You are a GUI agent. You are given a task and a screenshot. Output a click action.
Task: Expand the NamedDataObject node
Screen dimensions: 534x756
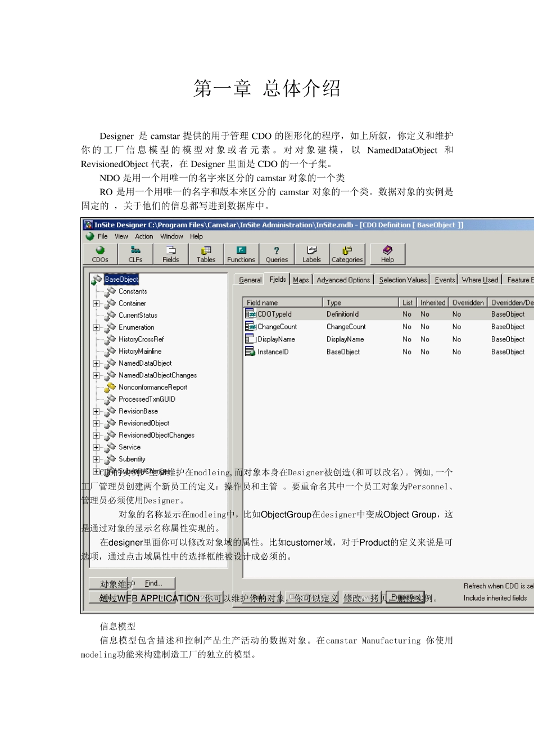coord(96,363)
